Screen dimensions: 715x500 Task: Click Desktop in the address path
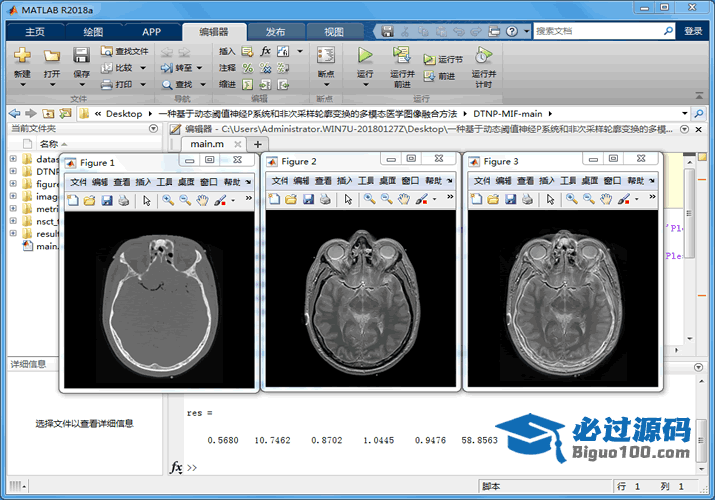(x=124, y=113)
